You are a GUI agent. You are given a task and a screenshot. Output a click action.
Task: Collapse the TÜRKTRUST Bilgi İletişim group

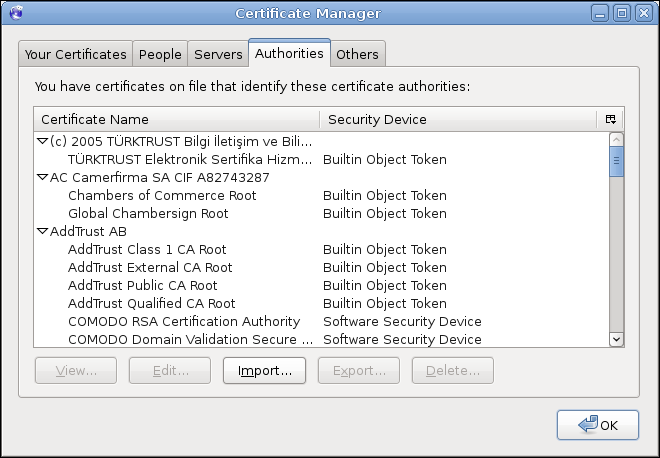[43, 141]
